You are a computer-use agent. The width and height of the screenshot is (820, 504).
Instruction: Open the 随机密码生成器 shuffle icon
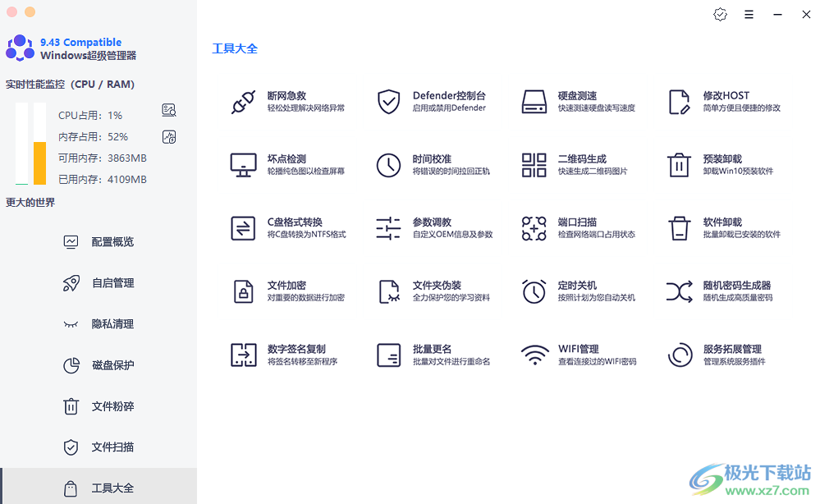click(x=680, y=291)
